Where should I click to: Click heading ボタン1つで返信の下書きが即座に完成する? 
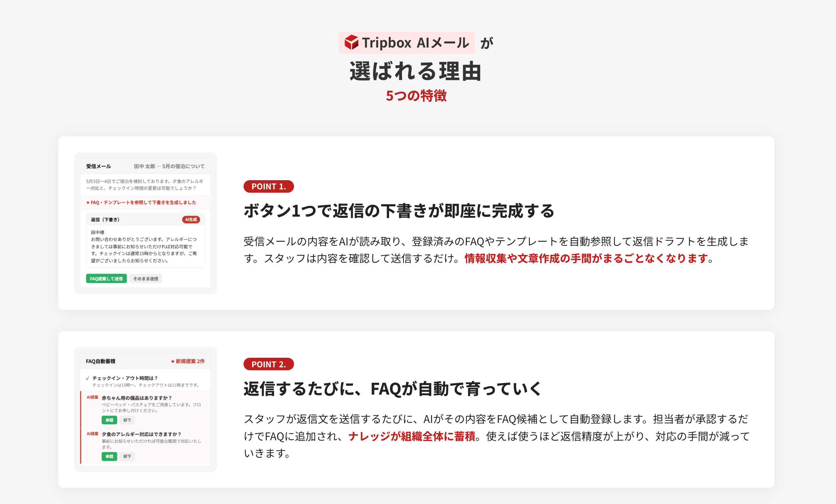pyautogui.click(x=399, y=211)
